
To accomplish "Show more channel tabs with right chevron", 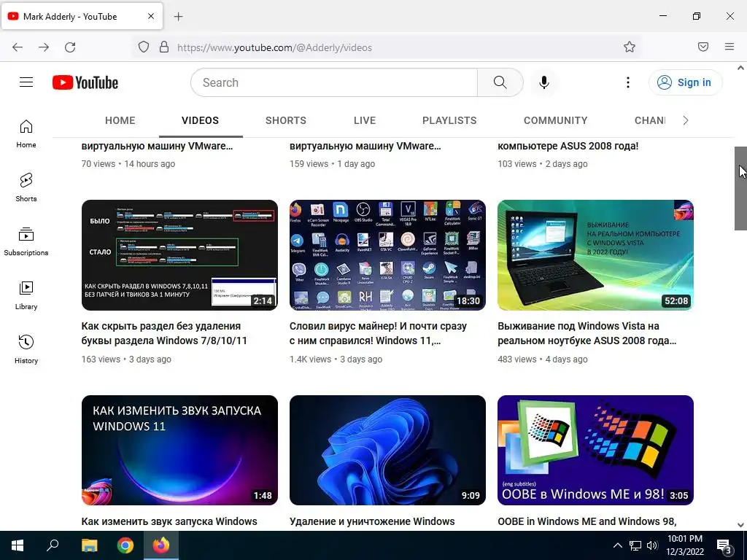I will (x=686, y=120).
